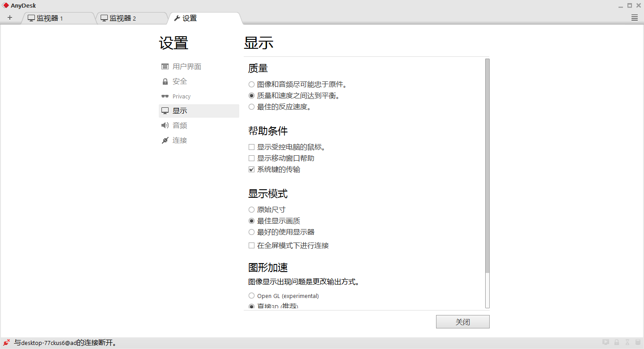Image resolution: width=644 pixels, height=349 pixels.
Task: Open Privacy settings via the glasses icon
Action: (165, 96)
